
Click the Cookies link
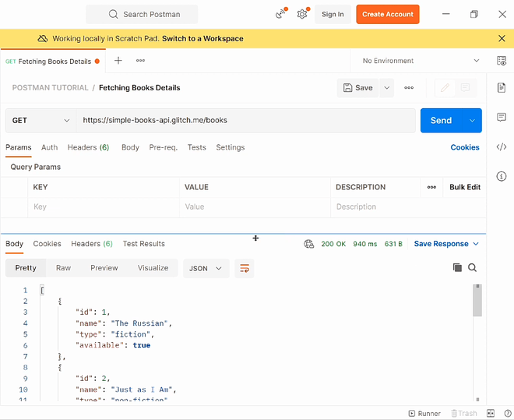465,147
